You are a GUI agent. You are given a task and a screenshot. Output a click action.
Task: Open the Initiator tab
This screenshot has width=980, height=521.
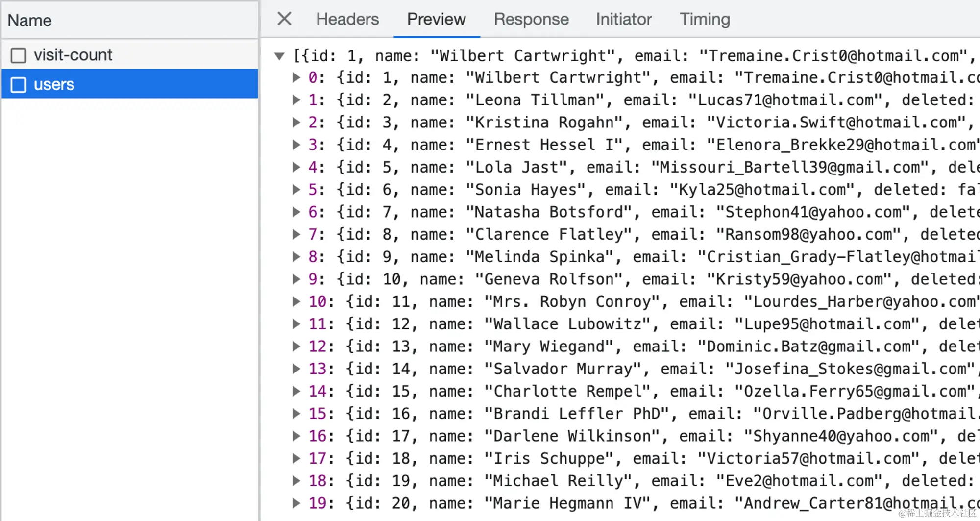[624, 19]
